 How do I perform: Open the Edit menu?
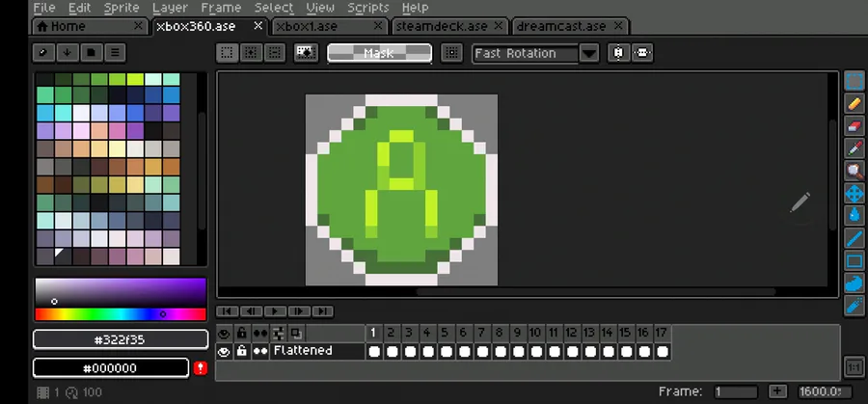[x=80, y=8]
